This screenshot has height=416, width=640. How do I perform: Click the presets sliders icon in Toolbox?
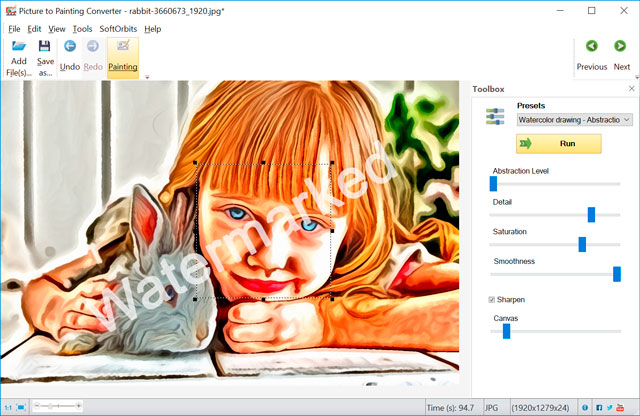pos(494,118)
